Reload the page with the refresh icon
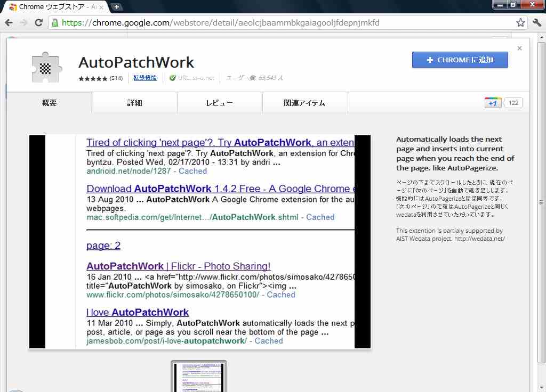Screen dimensions: 546x392 point(38,23)
